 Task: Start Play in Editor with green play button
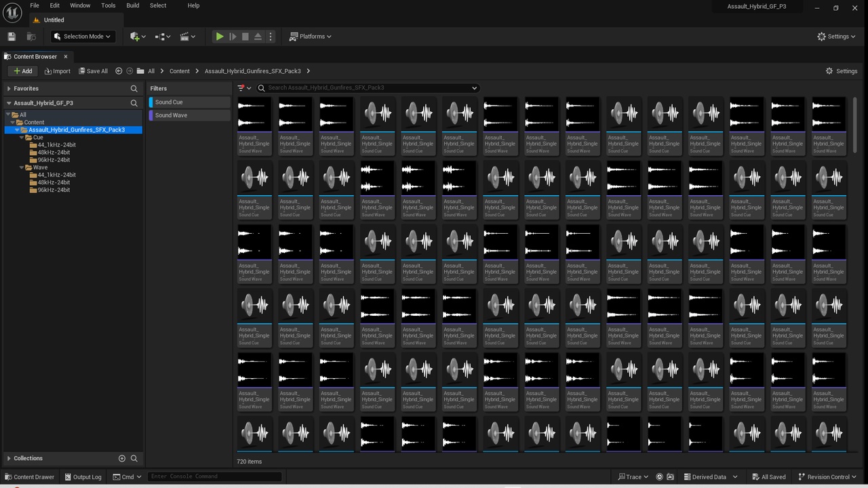[220, 37]
